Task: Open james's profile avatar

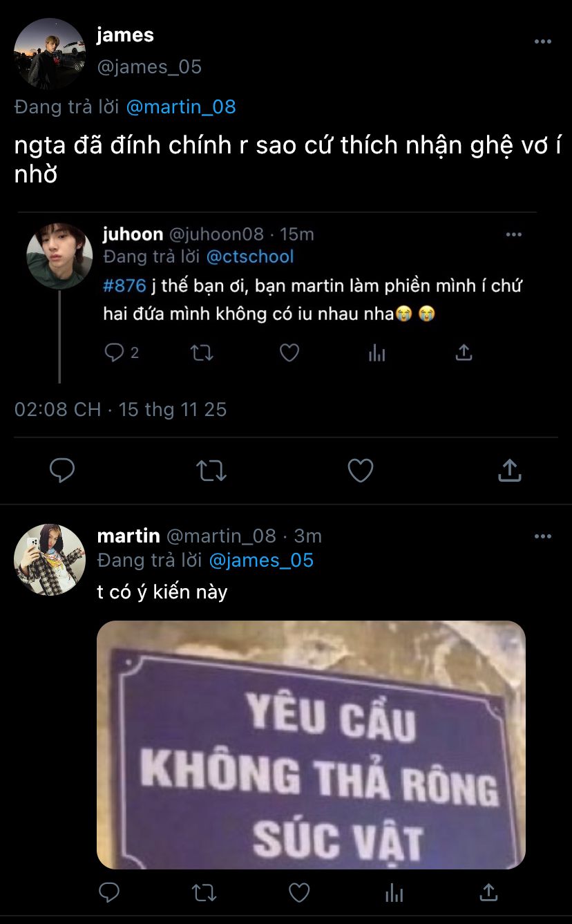Action: click(50, 53)
